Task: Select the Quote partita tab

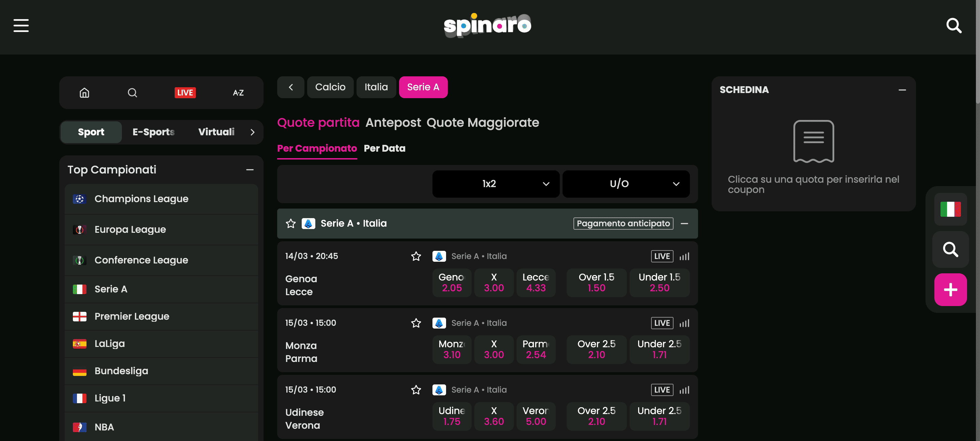Action: tap(318, 123)
